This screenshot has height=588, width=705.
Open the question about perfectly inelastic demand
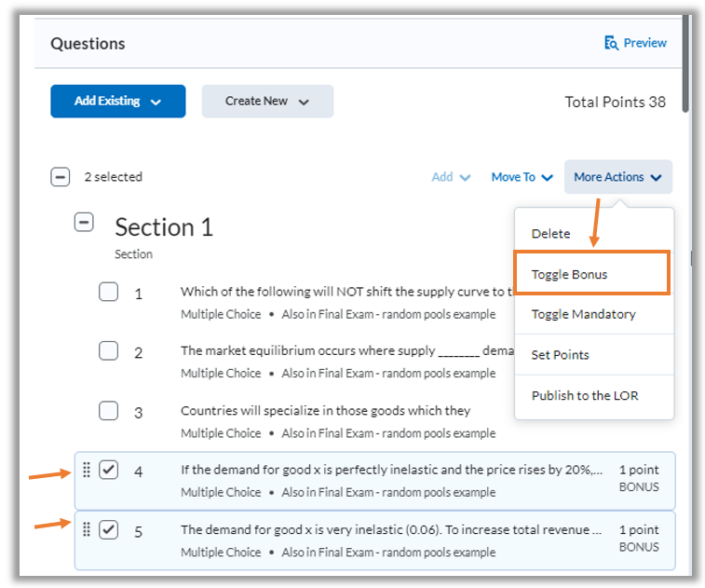point(391,470)
